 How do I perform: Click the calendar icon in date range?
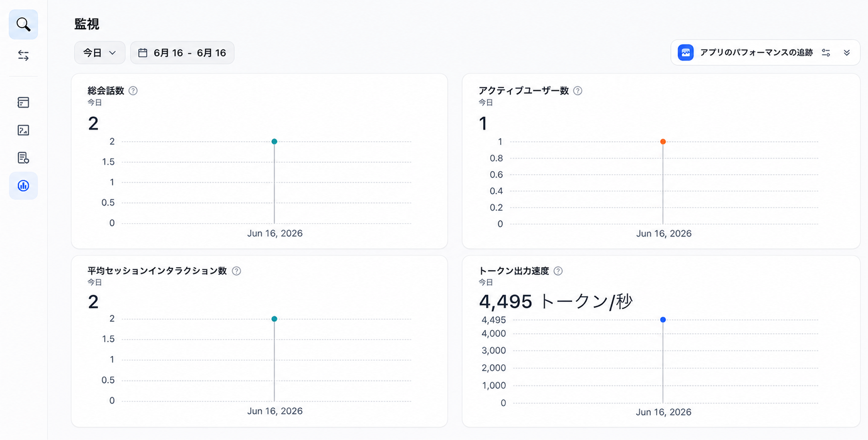143,53
